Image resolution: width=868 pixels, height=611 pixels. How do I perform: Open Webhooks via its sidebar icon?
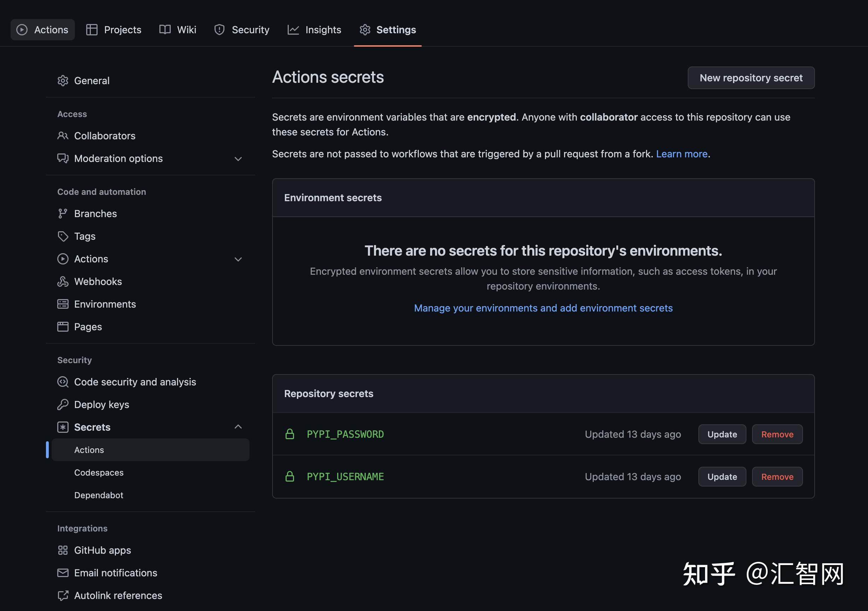point(63,281)
